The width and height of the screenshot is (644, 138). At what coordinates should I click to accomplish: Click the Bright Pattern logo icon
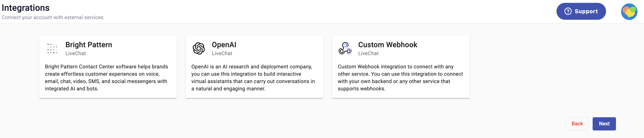point(52,49)
